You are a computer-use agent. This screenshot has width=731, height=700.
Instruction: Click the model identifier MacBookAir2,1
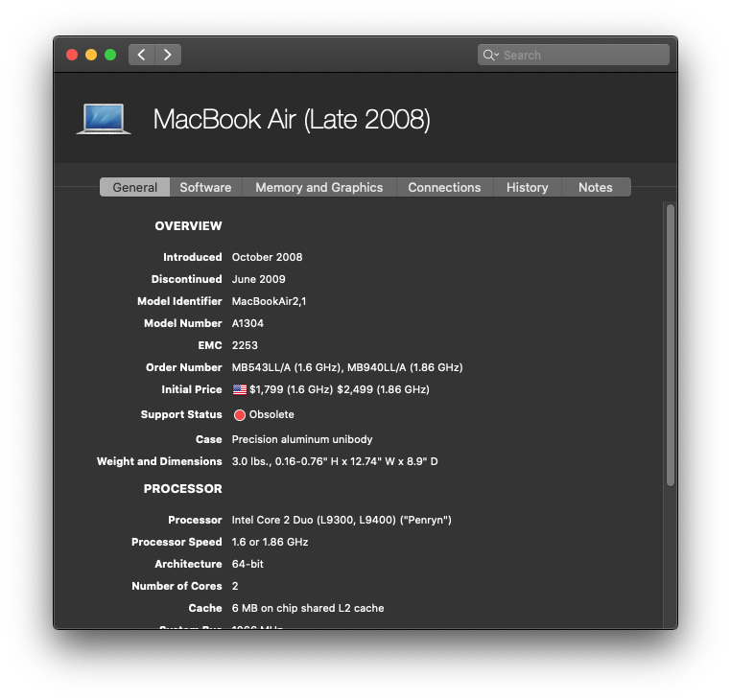[x=269, y=301]
